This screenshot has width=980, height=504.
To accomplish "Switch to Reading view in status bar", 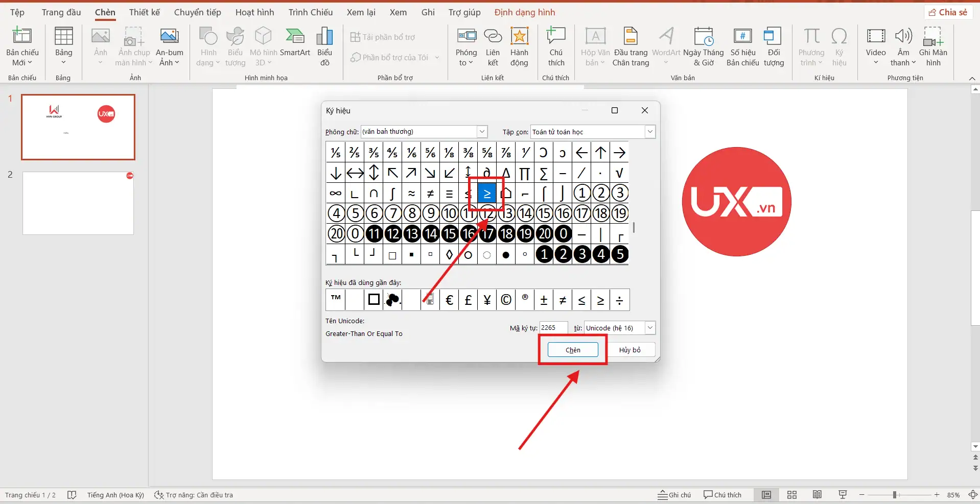I will click(817, 495).
